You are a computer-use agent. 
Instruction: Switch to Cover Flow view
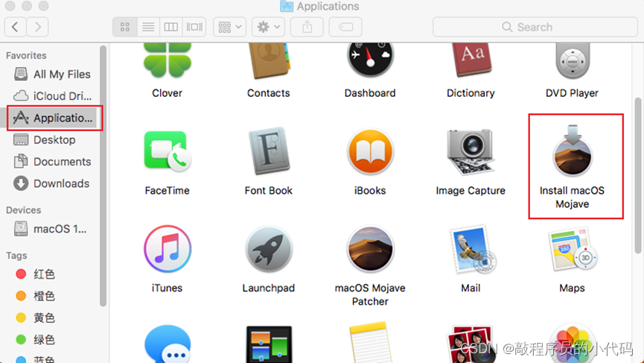coord(194,27)
